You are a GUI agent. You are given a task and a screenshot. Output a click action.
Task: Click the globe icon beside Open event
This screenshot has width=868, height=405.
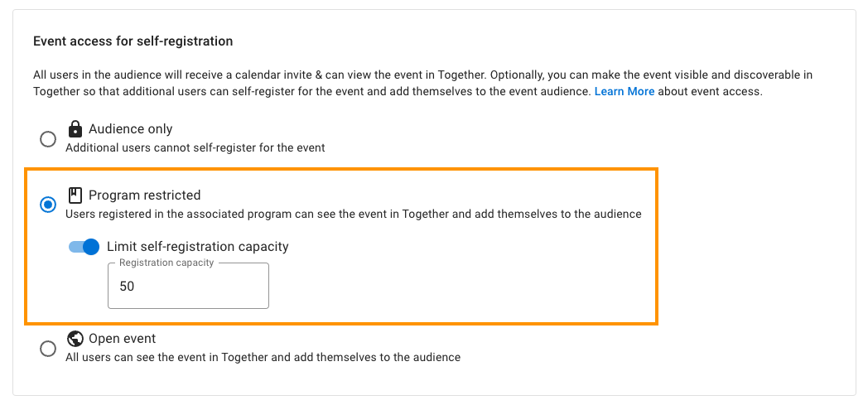click(x=75, y=338)
